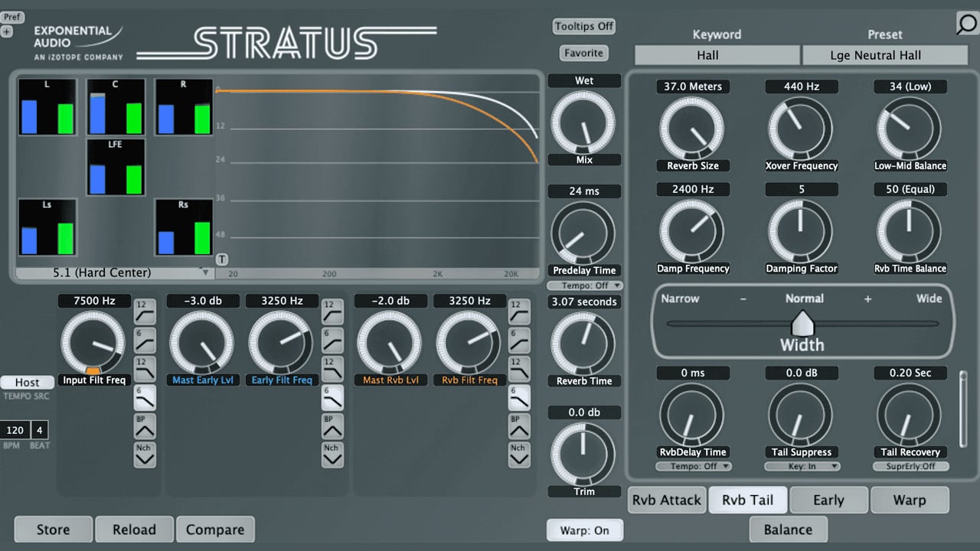Select notch (Nch) for Input filter
Viewport: 980px width, 551px height.
145,455
